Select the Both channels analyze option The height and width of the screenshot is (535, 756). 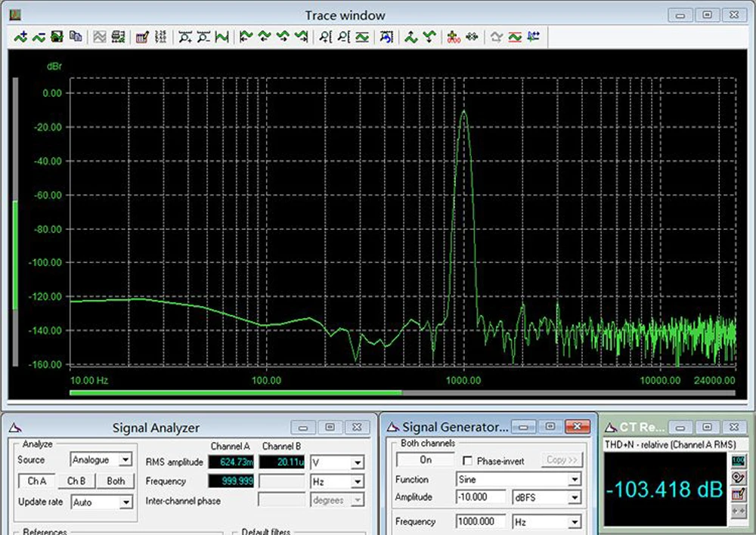click(x=116, y=481)
